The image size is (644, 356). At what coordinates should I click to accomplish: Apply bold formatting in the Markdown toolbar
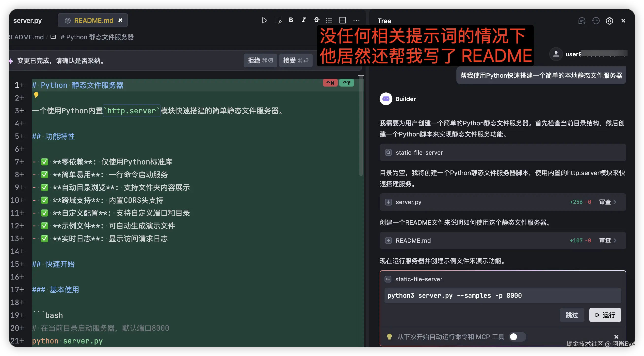pyautogui.click(x=291, y=20)
